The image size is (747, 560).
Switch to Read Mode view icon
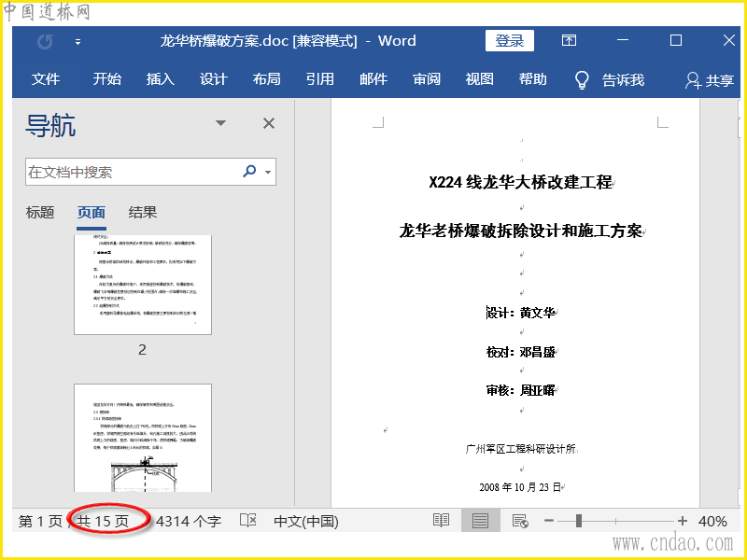441,521
